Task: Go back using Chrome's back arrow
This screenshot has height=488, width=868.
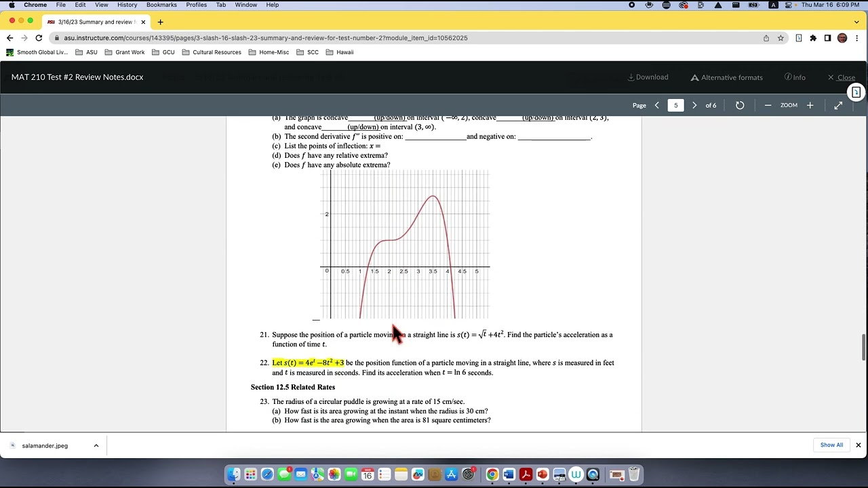Action: [x=9, y=38]
